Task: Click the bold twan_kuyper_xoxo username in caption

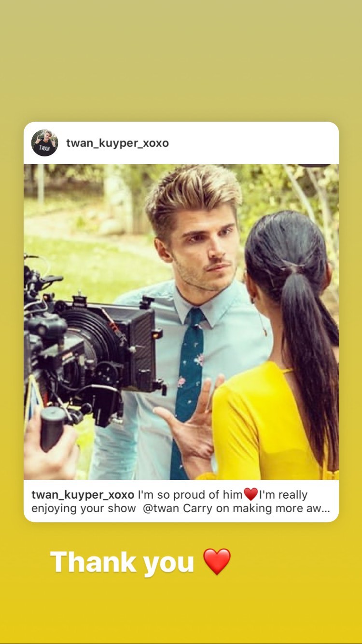Action: tap(83, 495)
